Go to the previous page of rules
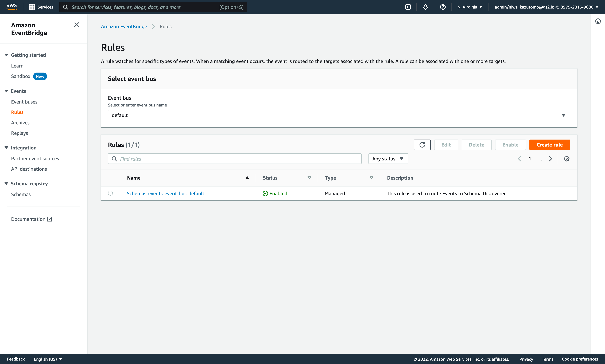Image resolution: width=605 pixels, height=364 pixels. 519,159
